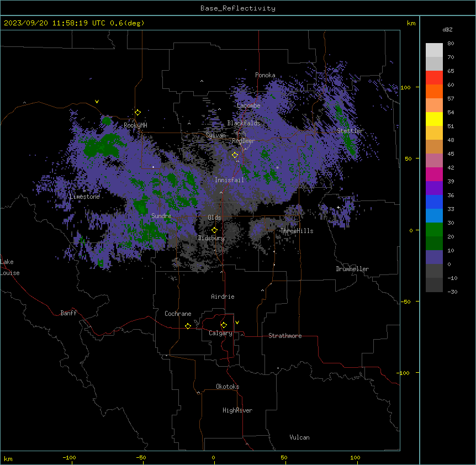Click the Banff label
Viewport: 476px width, 465px height.
(x=68, y=313)
